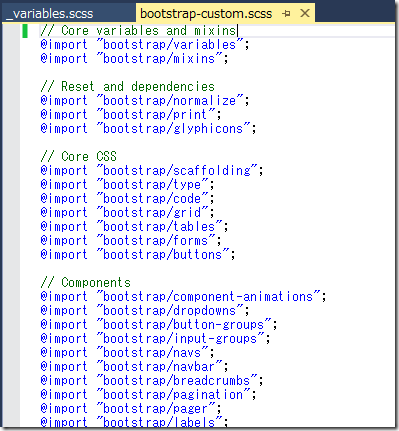This screenshot has width=399, height=431.
Task: Click the line importing "bootstrap/buttons"
Action: pyautogui.click(x=138, y=255)
